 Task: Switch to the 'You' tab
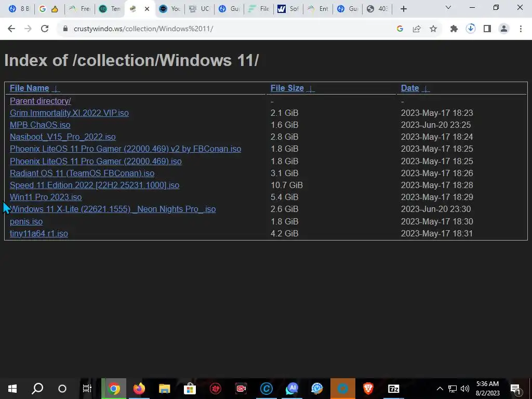(170, 9)
